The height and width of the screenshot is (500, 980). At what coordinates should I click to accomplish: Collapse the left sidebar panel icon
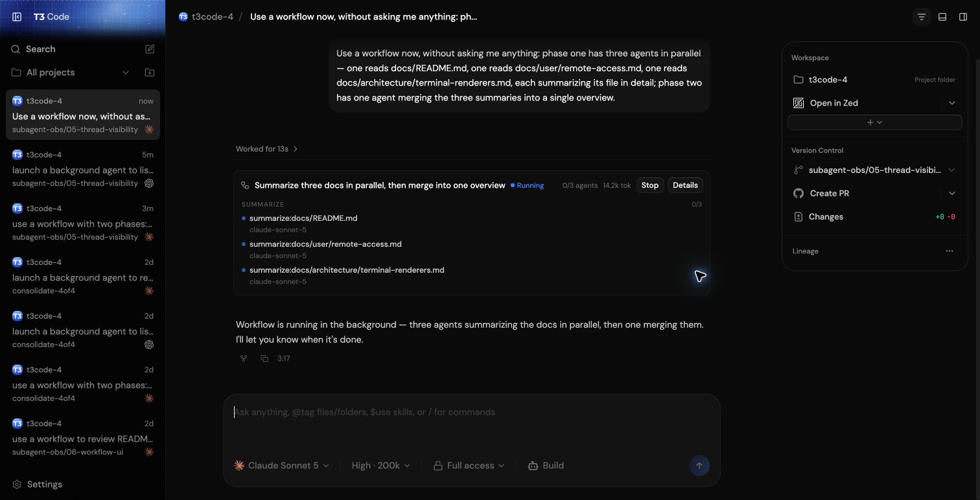(x=17, y=17)
